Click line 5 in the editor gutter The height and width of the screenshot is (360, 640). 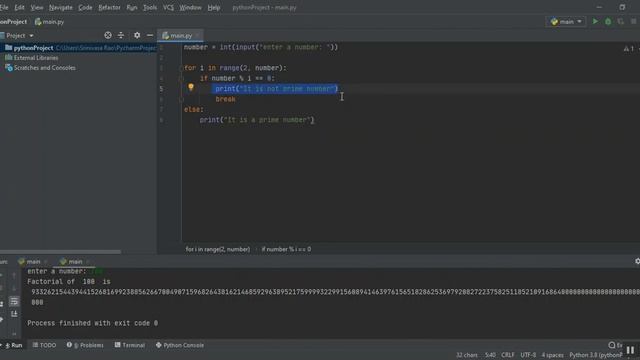(x=162, y=89)
